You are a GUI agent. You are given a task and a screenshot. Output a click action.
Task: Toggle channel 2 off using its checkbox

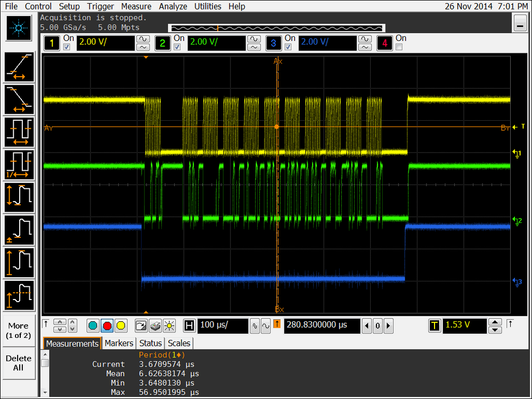coord(178,46)
